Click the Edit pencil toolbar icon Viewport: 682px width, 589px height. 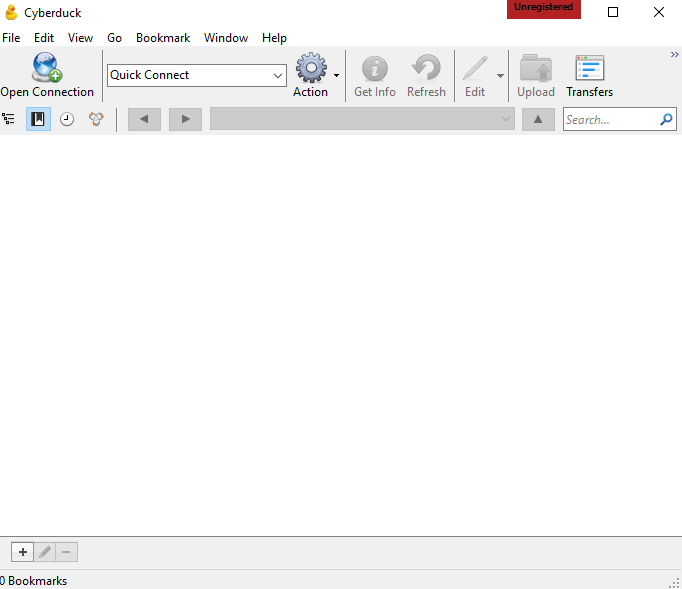[474, 68]
